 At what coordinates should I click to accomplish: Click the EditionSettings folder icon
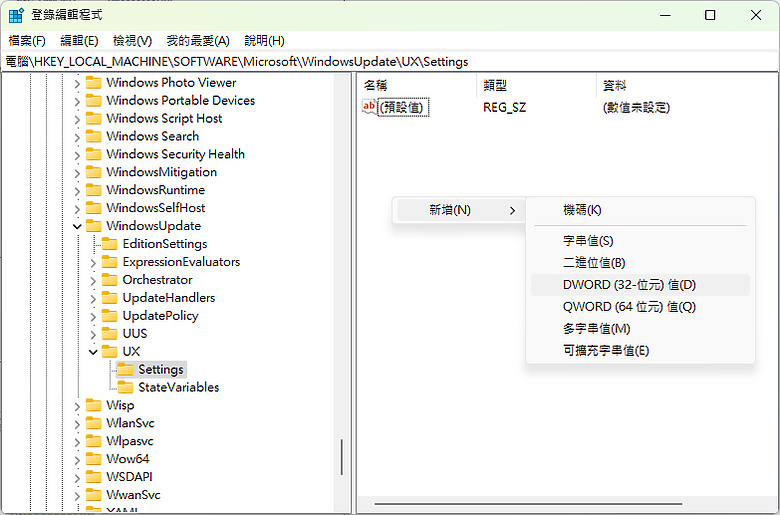[109, 244]
